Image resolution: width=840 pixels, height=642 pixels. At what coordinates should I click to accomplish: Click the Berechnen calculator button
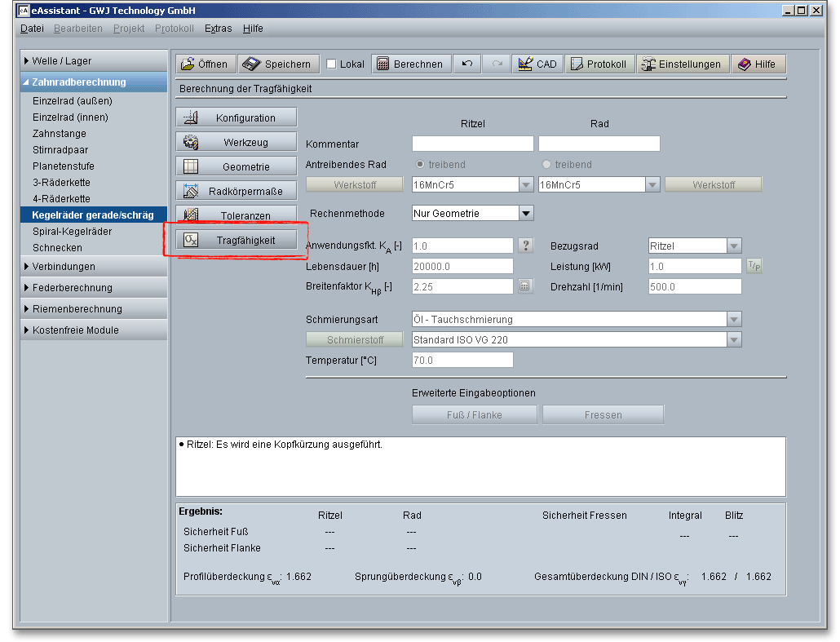click(x=410, y=64)
